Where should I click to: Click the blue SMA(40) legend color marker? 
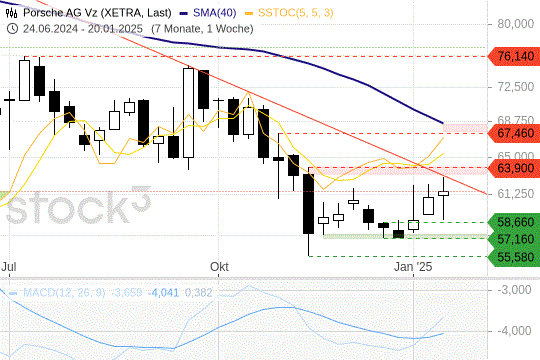pyautogui.click(x=184, y=14)
